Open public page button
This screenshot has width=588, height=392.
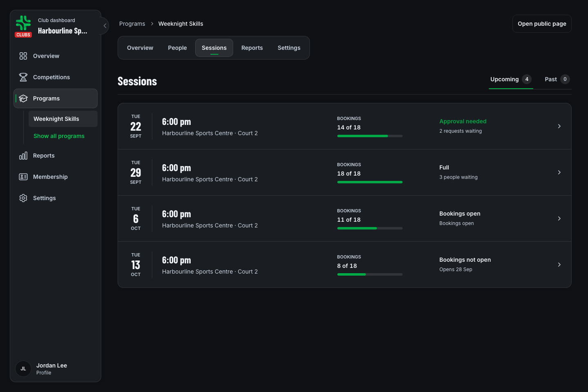[542, 24]
